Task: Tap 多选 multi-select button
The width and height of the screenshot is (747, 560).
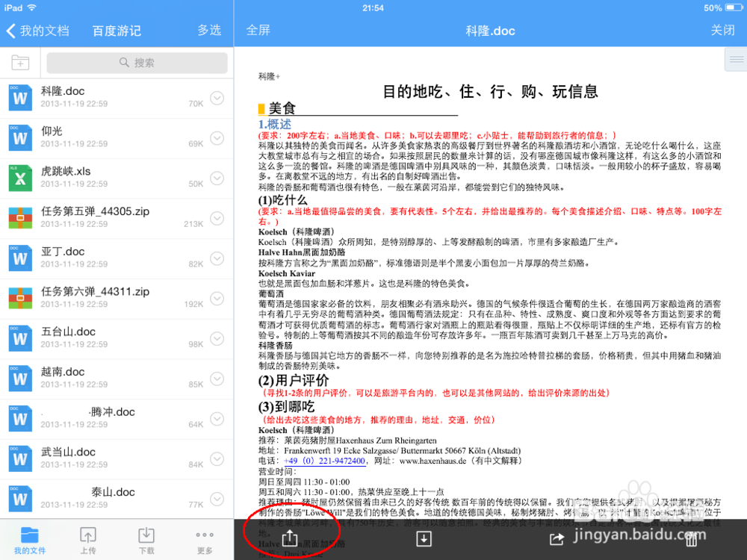Action: tap(210, 30)
